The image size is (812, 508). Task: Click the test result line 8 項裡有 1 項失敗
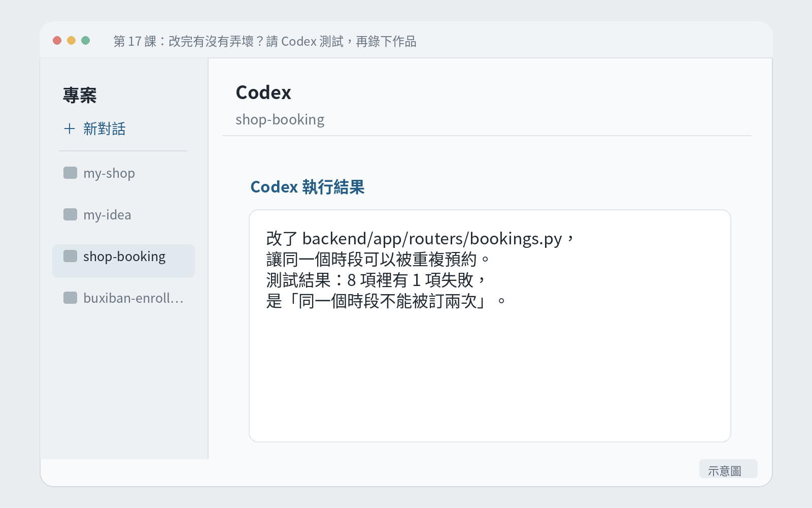[376, 280]
